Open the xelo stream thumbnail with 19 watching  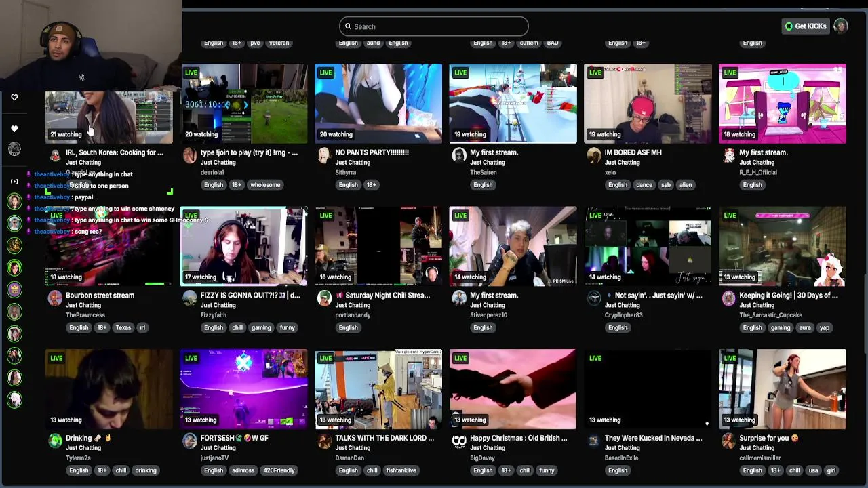click(648, 104)
